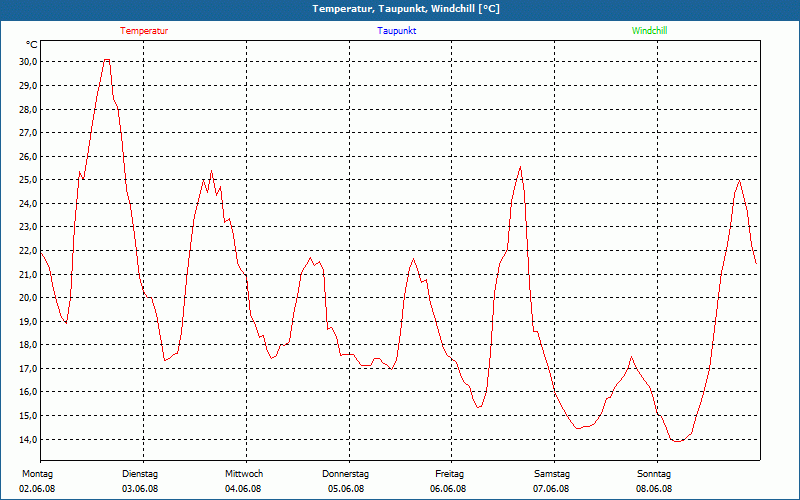Click the 30,0 y-axis value
The height and width of the screenshot is (500, 800).
(x=29, y=62)
